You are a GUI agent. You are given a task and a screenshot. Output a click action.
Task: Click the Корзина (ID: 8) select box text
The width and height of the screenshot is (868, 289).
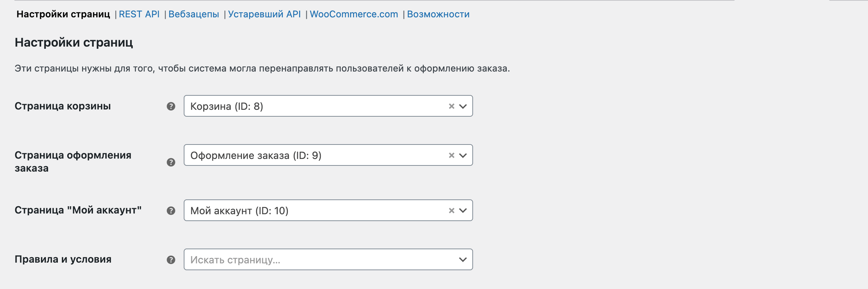pyautogui.click(x=227, y=106)
